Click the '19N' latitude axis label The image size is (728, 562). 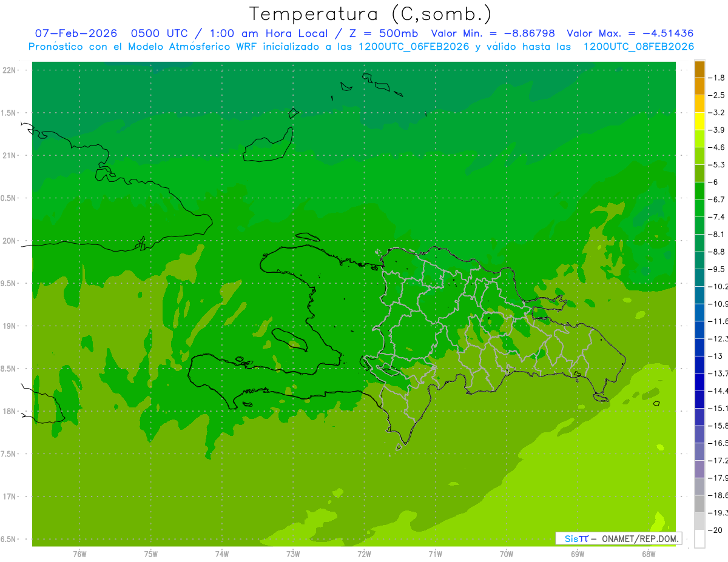point(10,326)
